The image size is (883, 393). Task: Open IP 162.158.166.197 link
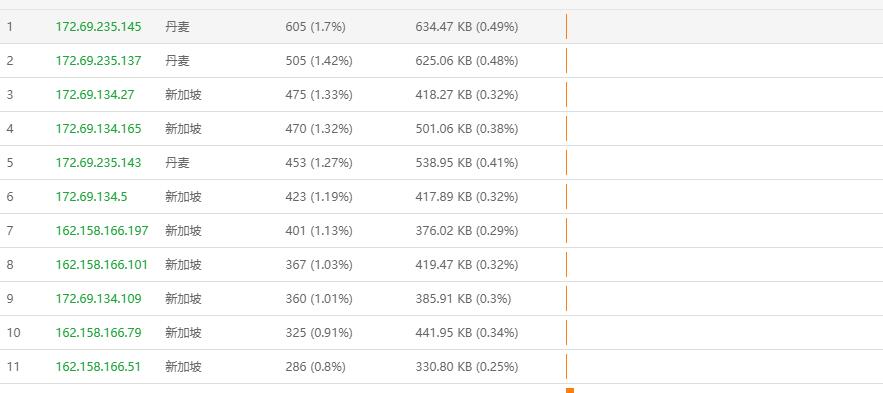pyautogui.click(x=102, y=230)
